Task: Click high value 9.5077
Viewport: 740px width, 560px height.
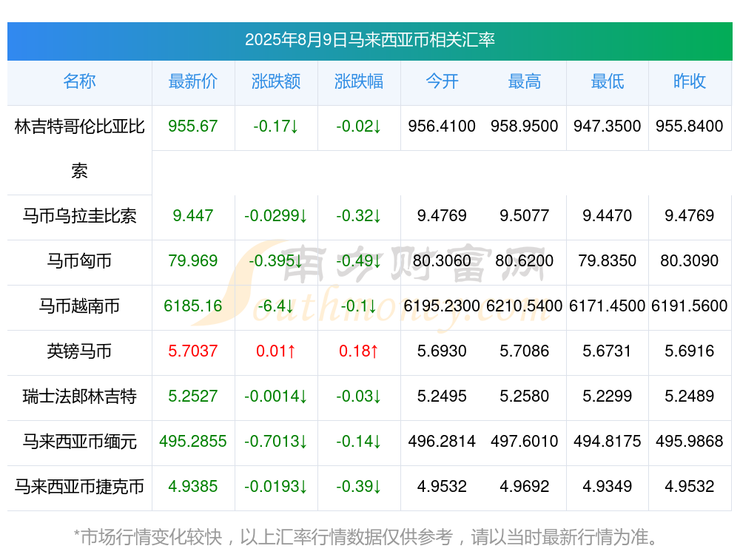Action: click(525, 215)
